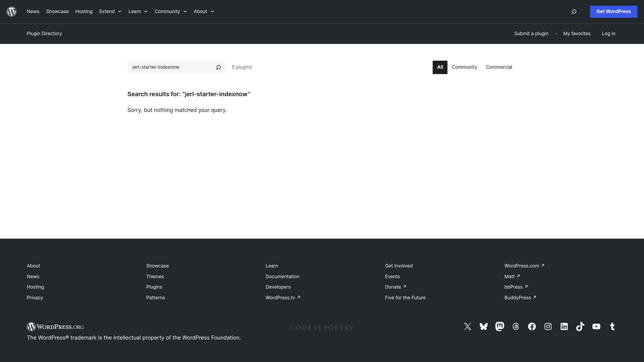This screenshot has height=362, width=644.
Task: Click the Bluesky butterfly icon in the footer
Action: 483,326
